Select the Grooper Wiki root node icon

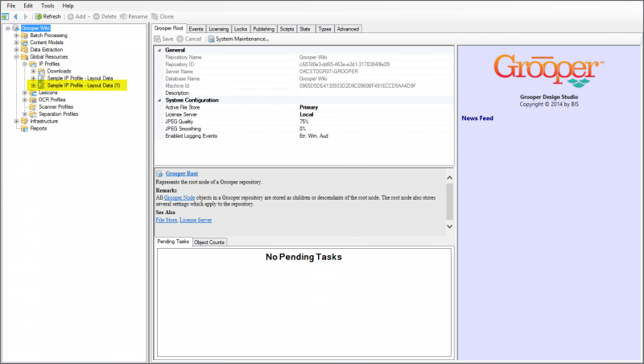click(16, 28)
